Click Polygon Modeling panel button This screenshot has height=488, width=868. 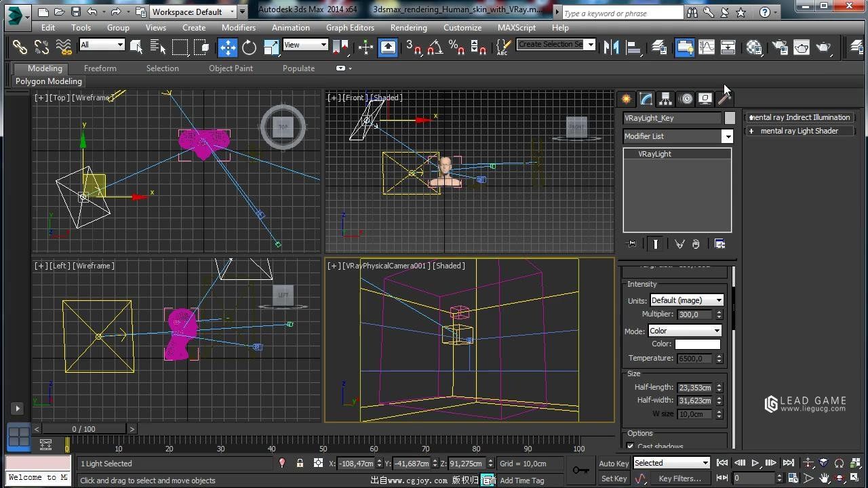pyautogui.click(x=49, y=81)
